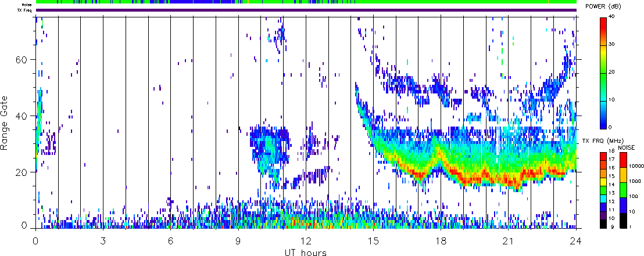644x256 pixels.
Task: Click the 9 label on the UT hours axis
Action: coord(238,240)
